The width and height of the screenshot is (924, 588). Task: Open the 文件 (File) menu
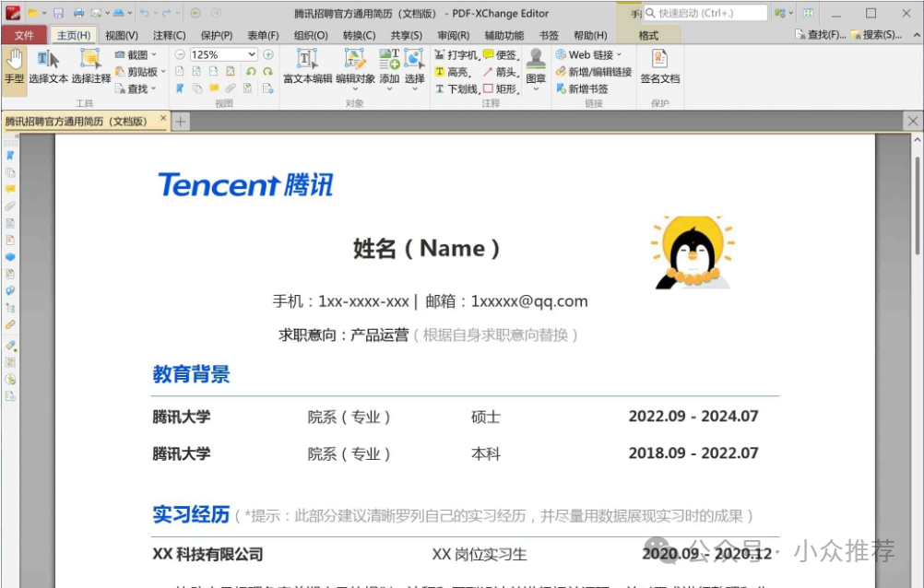click(x=24, y=35)
